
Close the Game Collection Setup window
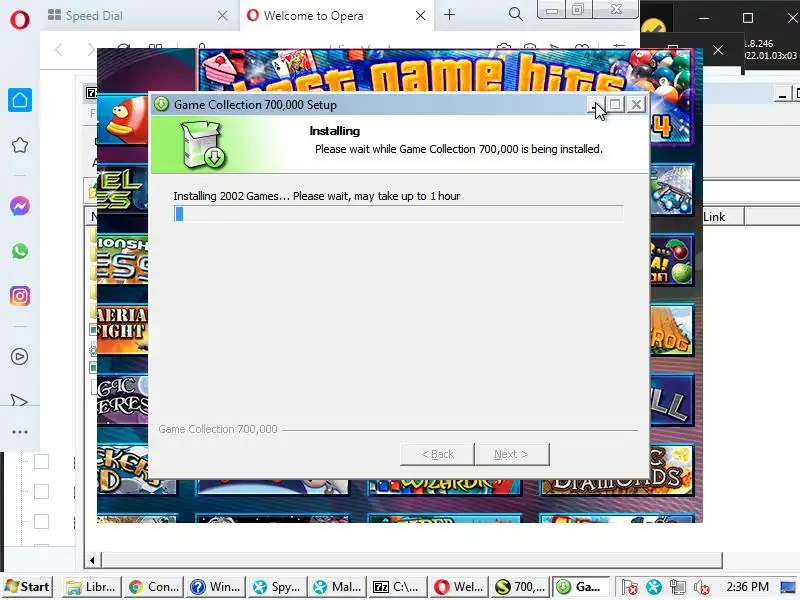click(x=636, y=105)
